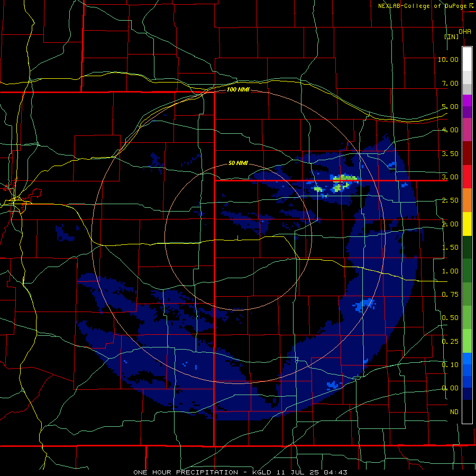The width and height of the screenshot is (476, 476).
Task: Click the 0.50 scale value
Action: click(450, 318)
